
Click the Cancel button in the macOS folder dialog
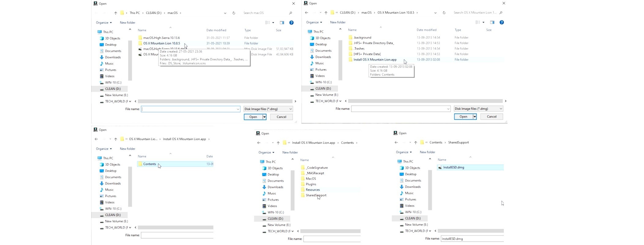(281, 117)
